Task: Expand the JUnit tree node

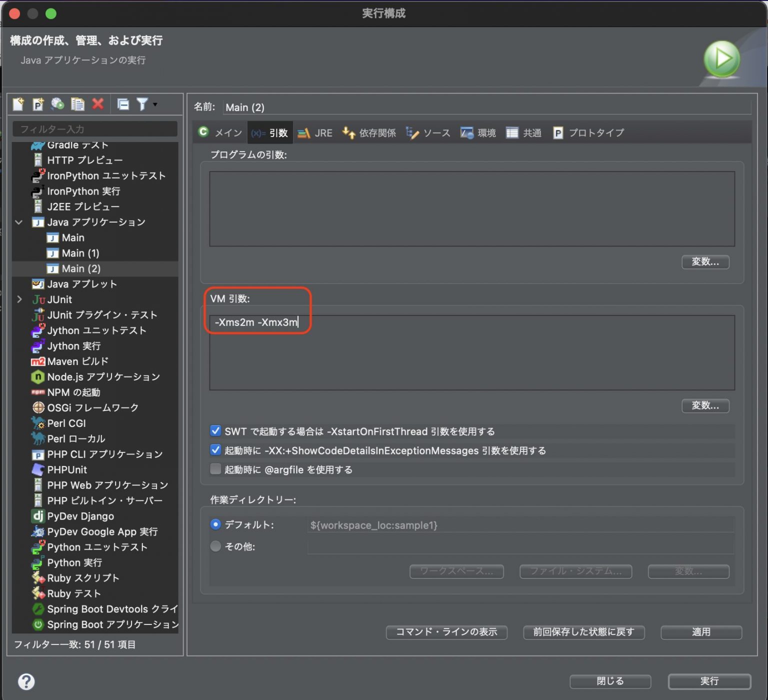Action: 18,299
